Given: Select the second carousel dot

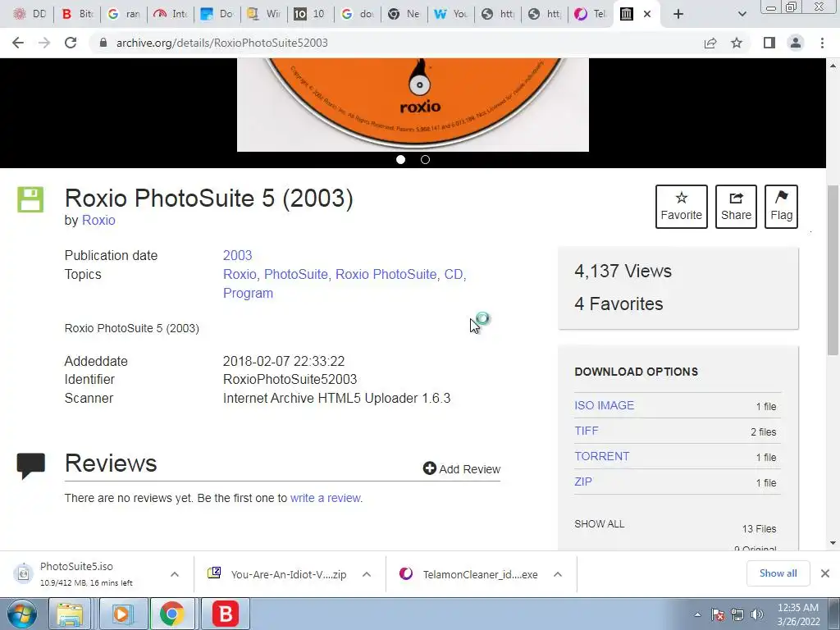Looking at the screenshot, I should click(x=426, y=160).
